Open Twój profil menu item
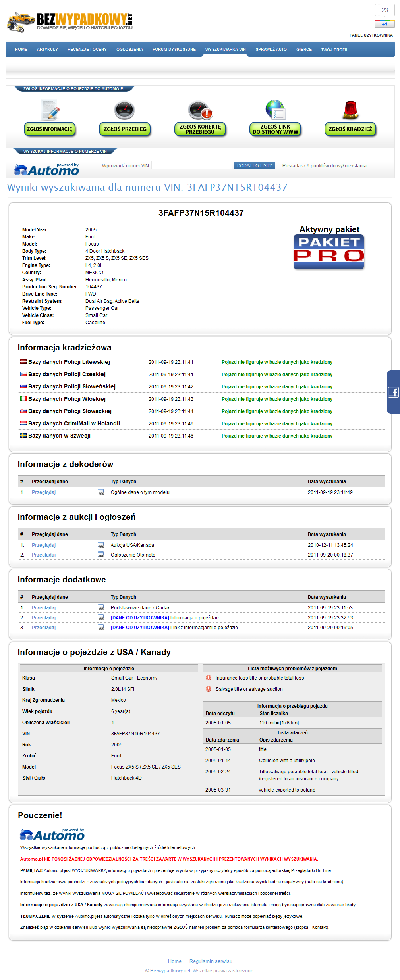 pyautogui.click(x=334, y=50)
